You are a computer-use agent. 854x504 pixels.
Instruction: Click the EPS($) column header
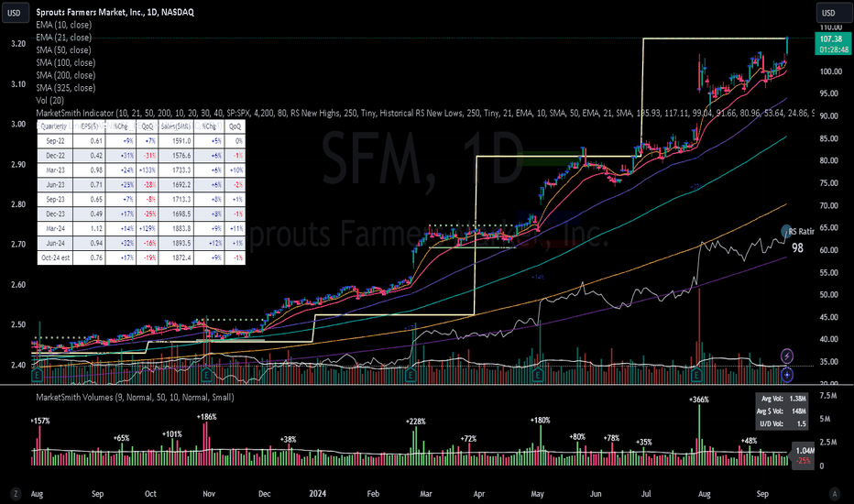click(89, 126)
